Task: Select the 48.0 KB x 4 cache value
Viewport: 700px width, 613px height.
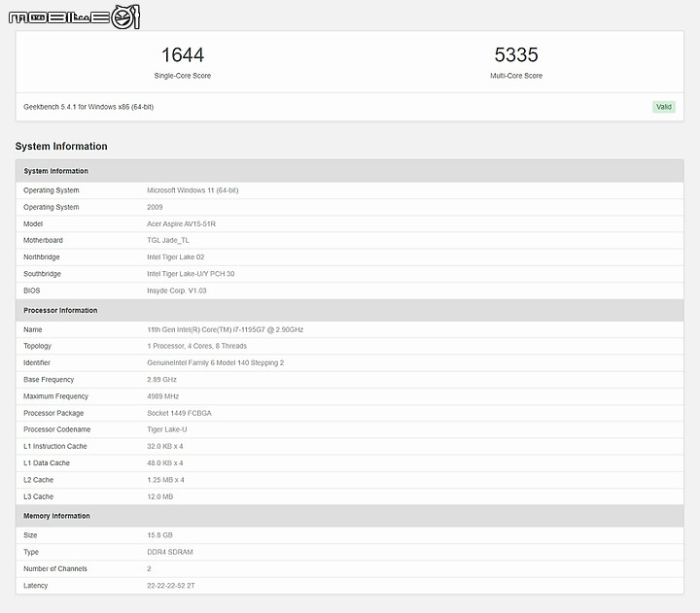Action: [x=164, y=463]
